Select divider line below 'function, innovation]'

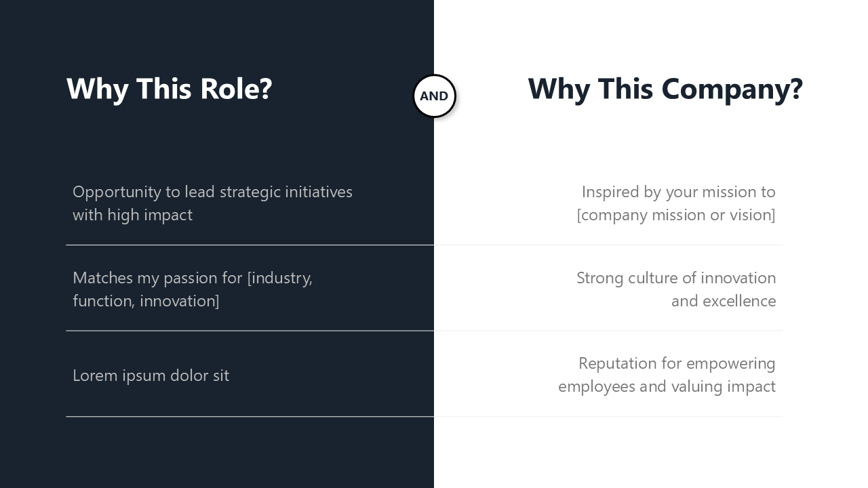(x=250, y=331)
